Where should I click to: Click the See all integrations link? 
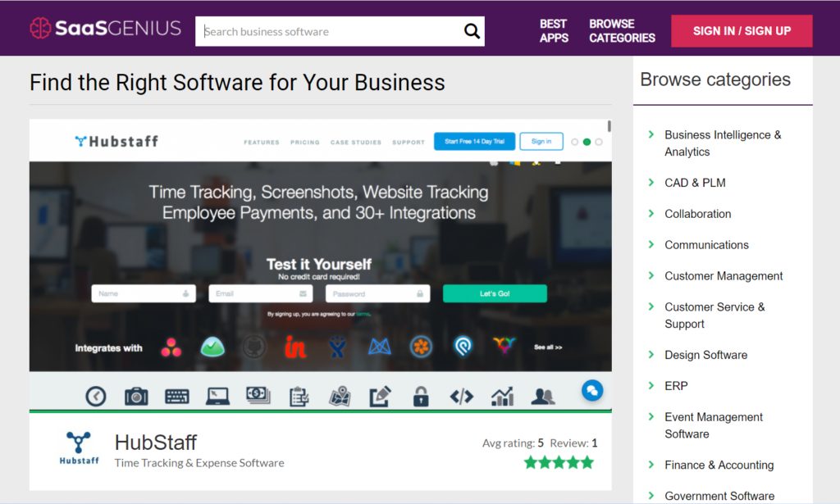(x=547, y=347)
